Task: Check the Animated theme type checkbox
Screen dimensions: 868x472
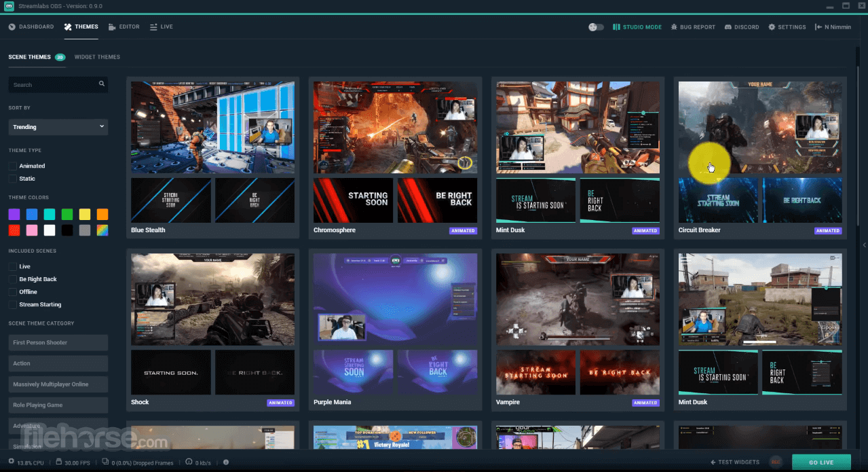Action: coord(12,166)
